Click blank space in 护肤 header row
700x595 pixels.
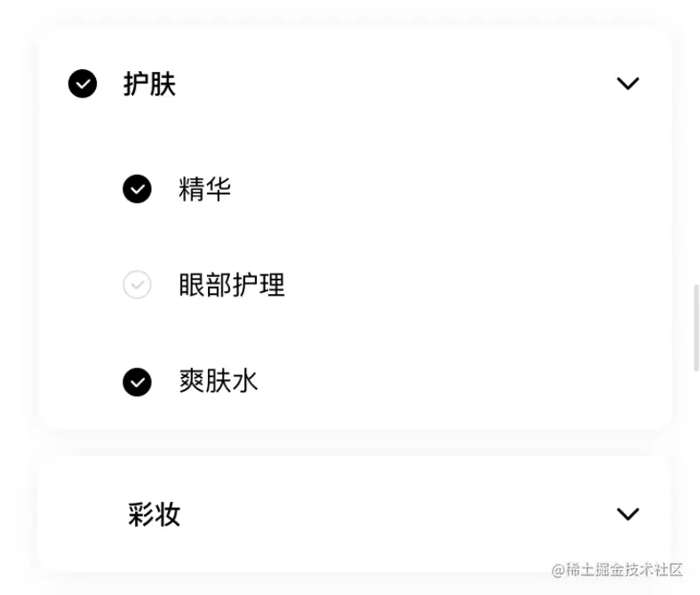pos(393,83)
